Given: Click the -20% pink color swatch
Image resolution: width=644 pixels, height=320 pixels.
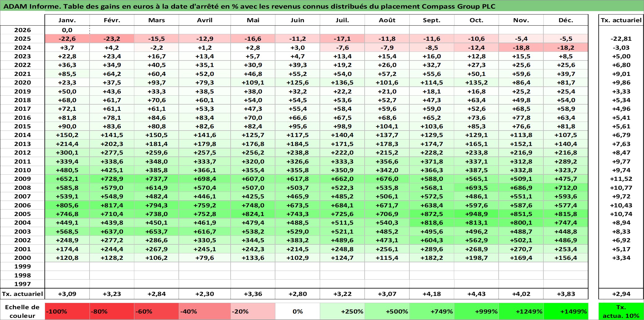Looking at the screenshot, I should click(253, 311).
